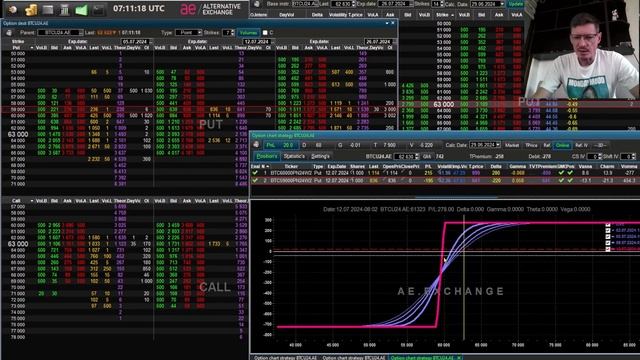Open the calculator icon in the top toolbar

pyautogui.click(x=64, y=10)
